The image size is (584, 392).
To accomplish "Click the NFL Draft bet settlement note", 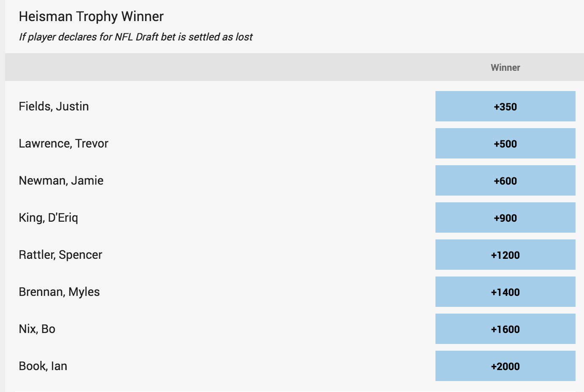I will click(x=136, y=37).
